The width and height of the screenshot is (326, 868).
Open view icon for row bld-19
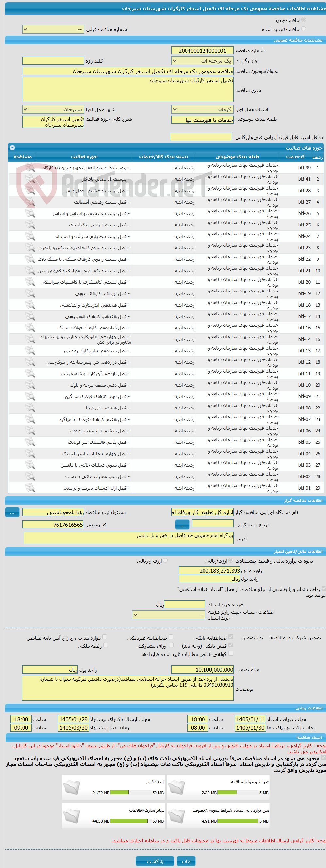pos(30,293)
